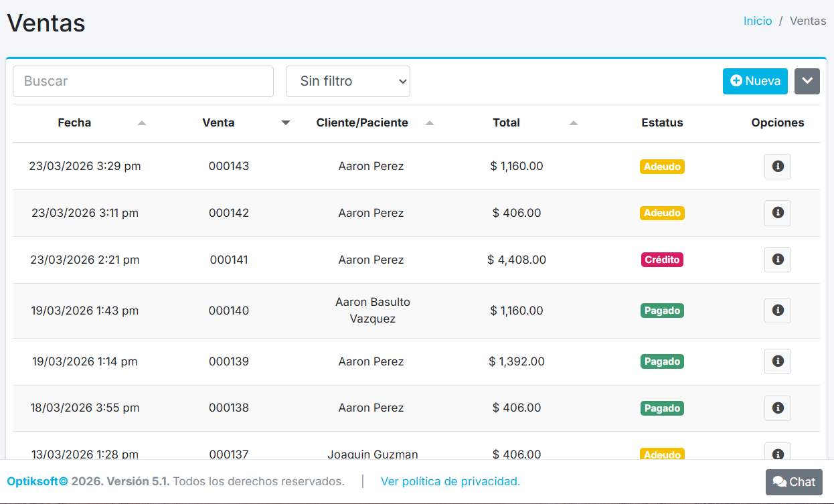Image resolution: width=834 pixels, height=504 pixels.
Task: Open Ver política de privacidad link
Action: (x=450, y=481)
